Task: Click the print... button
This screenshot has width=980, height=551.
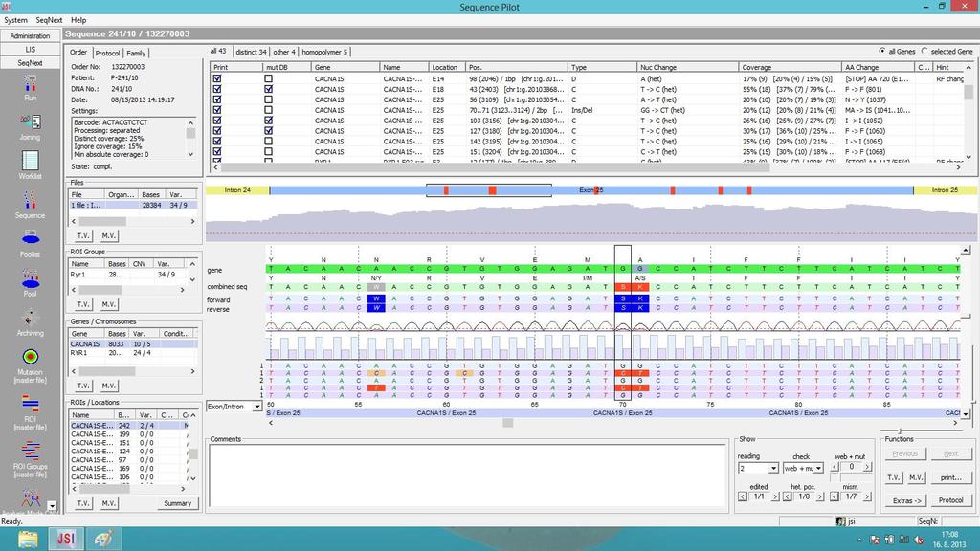Action: coord(950,477)
